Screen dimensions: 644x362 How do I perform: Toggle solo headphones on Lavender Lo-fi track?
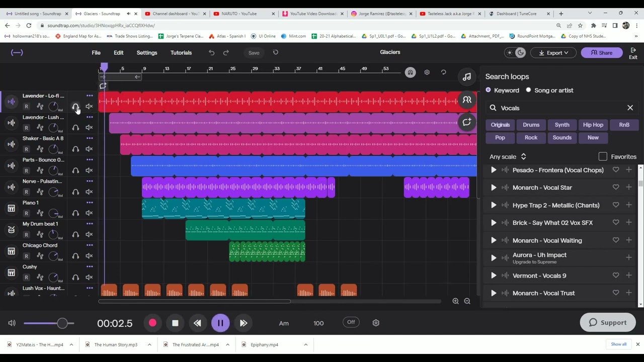click(x=75, y=107)
